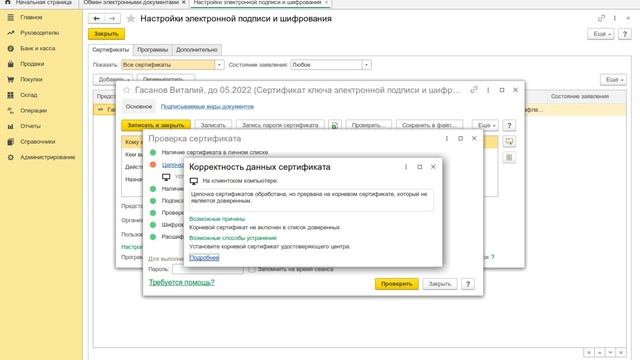Open settings page vertical dots menu
The height and width of the screenshot is (360, 640).
615,18
